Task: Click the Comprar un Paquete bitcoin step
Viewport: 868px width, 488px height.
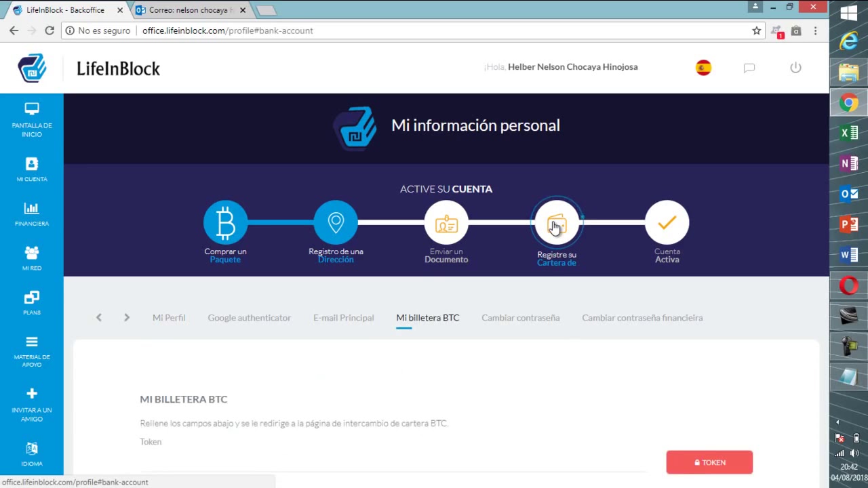Action: [225, 222]
